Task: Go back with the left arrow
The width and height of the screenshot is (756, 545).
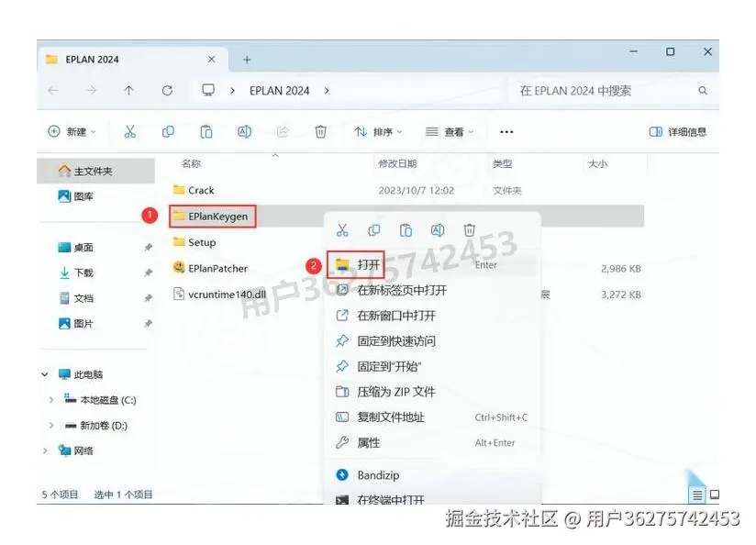Action: (53, 90)
